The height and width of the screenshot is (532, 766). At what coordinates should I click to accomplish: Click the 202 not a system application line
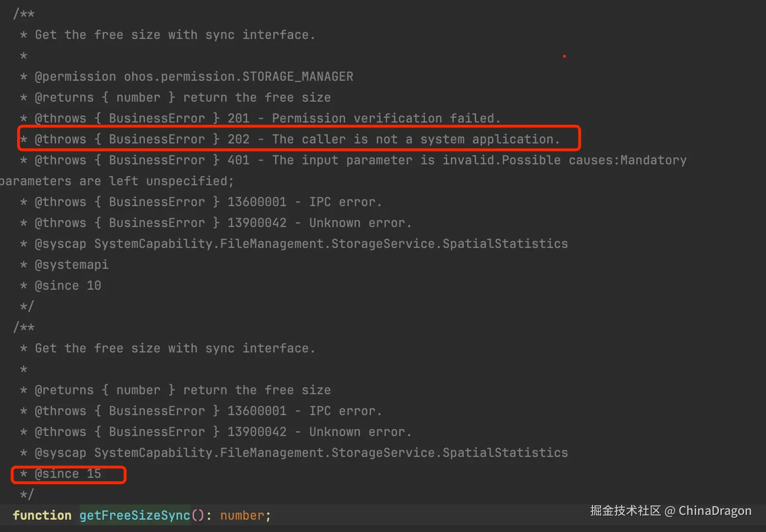[x=297, y=139]
